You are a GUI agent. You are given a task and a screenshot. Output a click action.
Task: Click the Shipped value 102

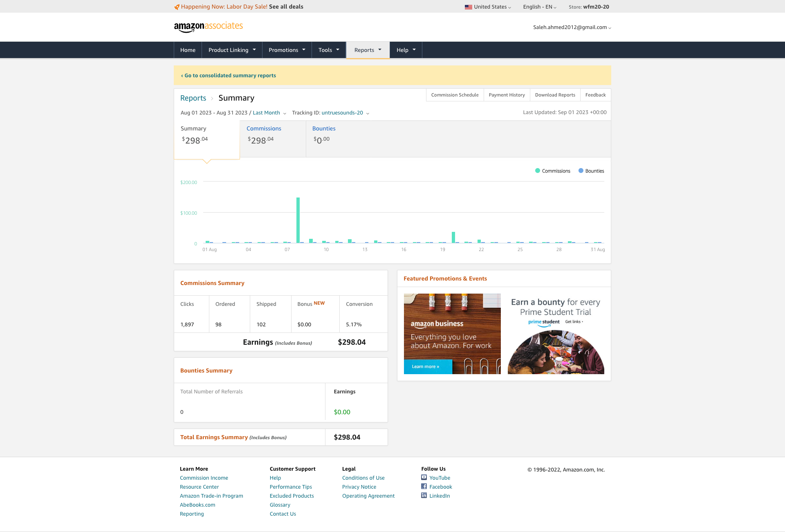click(x=261, y=324)
